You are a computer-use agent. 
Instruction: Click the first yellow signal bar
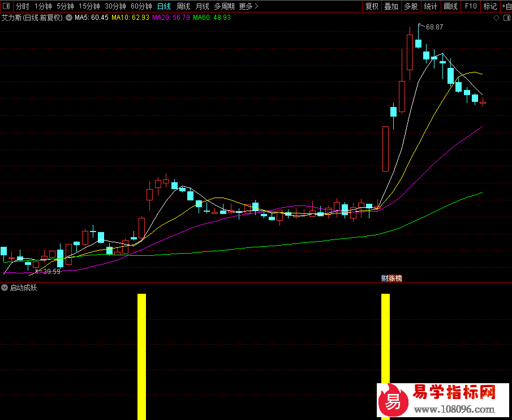141,356
